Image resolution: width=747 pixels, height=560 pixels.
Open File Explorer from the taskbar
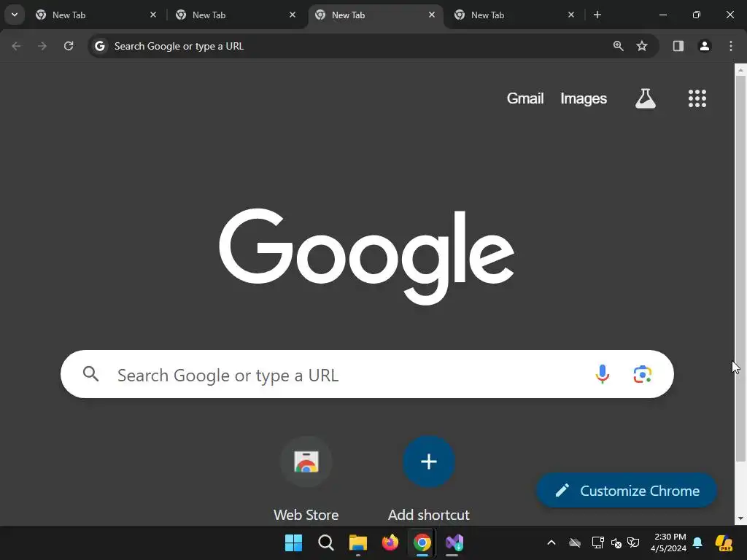point(357,542)
